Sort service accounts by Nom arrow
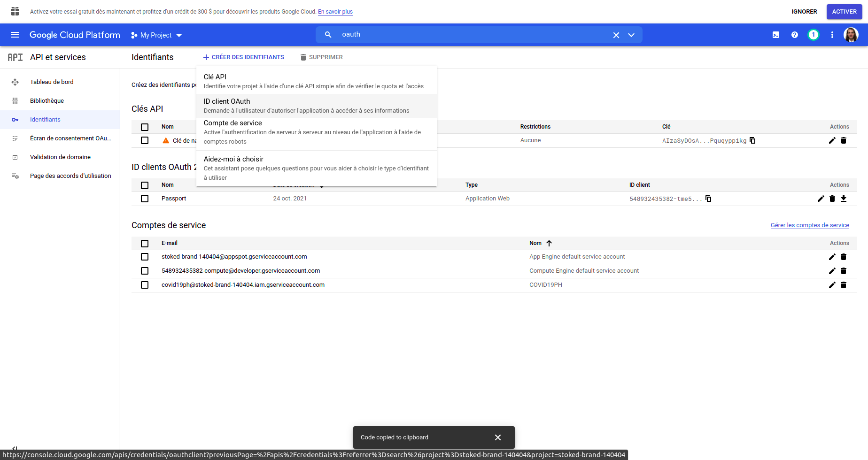This screenshot has width=868, height=460. (549, 243)
